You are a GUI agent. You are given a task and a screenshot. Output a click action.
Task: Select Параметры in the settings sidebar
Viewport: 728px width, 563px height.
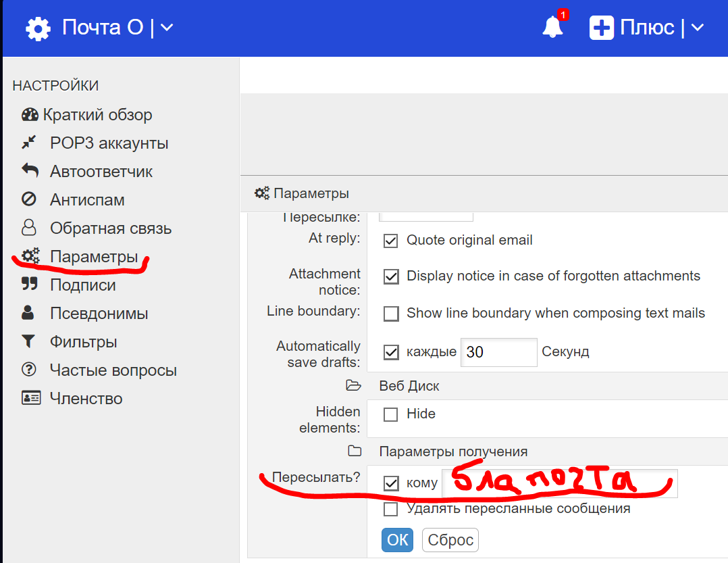95,256
